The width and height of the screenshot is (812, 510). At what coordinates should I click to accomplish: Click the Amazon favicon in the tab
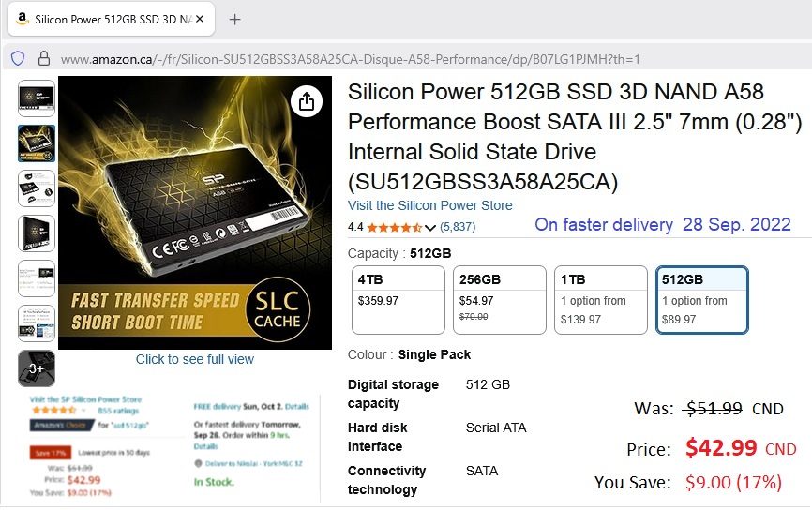pyautogui.click(x=22, y=20)
